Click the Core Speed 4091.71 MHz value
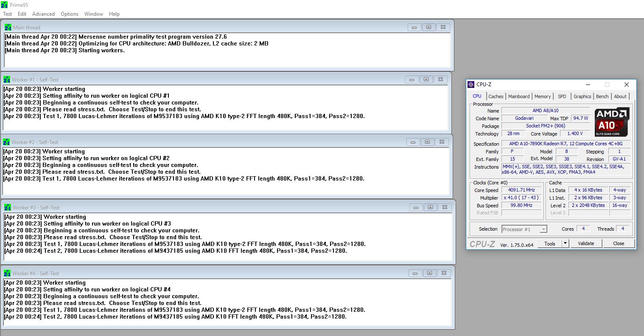 pyautogui.click(x=521, y=190)
